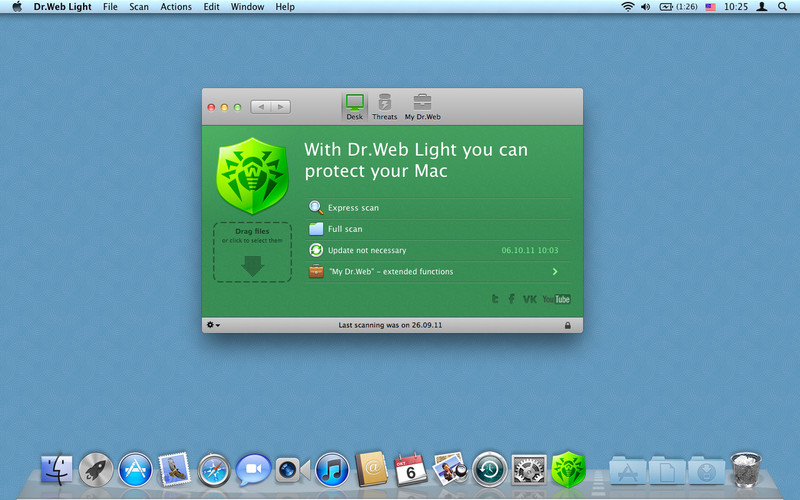The height and width of the screenshot is (500, 800).
Task: Open the Scan menu in menu bar
Action: [139, 7]
